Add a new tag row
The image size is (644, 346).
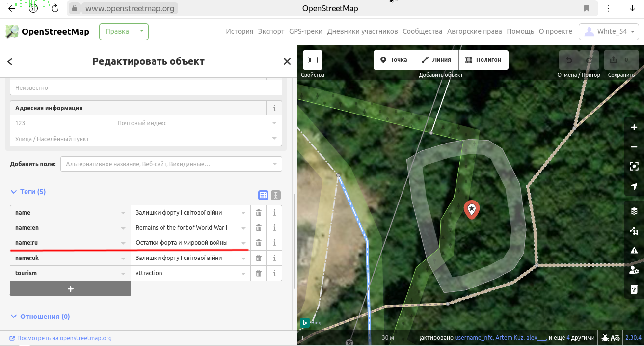[x=70, y=289]
